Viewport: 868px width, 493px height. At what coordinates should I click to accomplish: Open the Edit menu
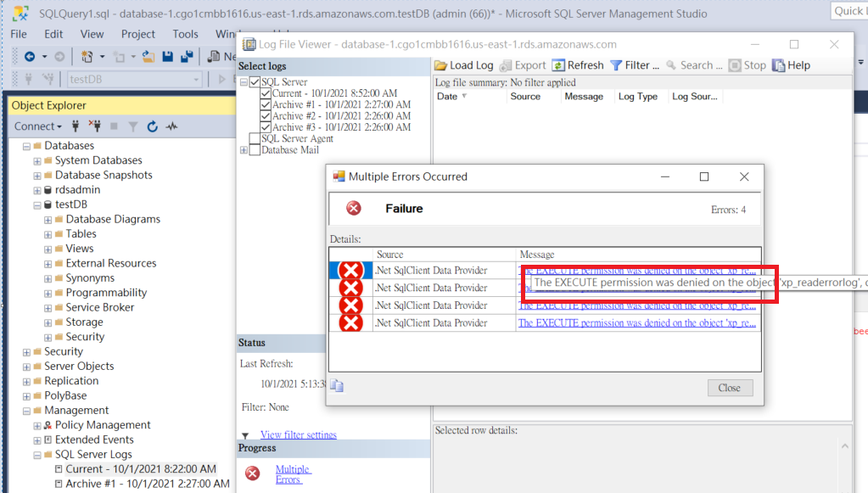pyautogui.click(x=53, y=34)
